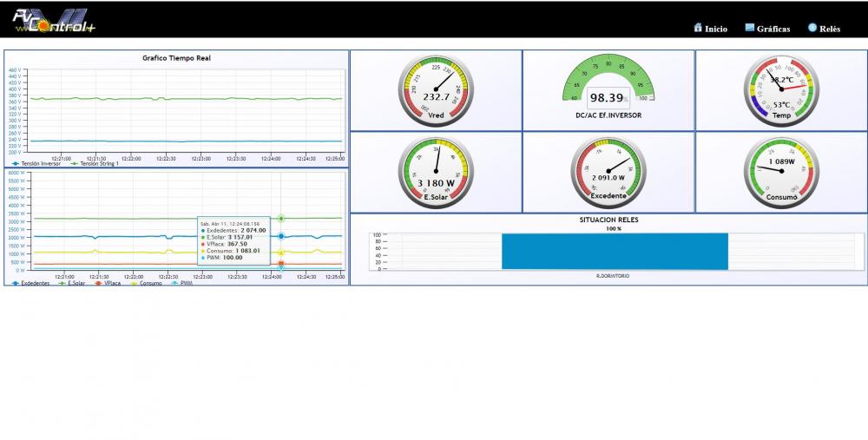Click green E.Solar data point marker
The width and height of the screenshot is (868, 440).
pos(281,219)
